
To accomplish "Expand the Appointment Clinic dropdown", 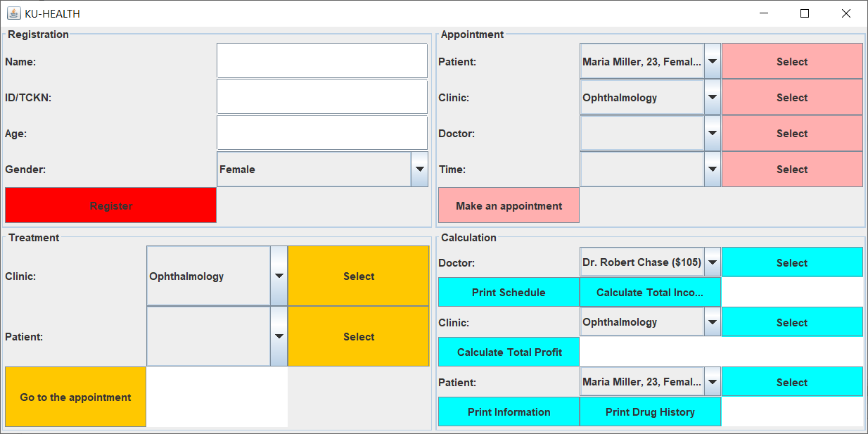I will pyautogui.click(x=650, y=97).
